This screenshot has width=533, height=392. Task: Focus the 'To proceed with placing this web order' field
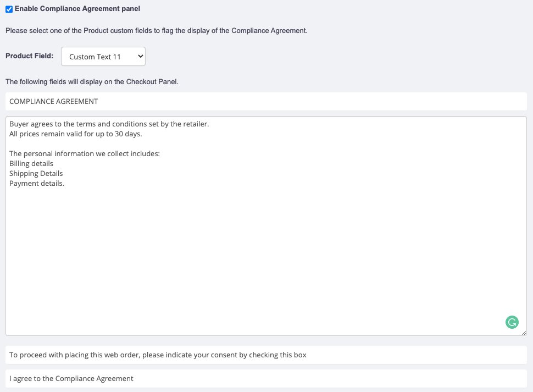(x=266, y=355)
